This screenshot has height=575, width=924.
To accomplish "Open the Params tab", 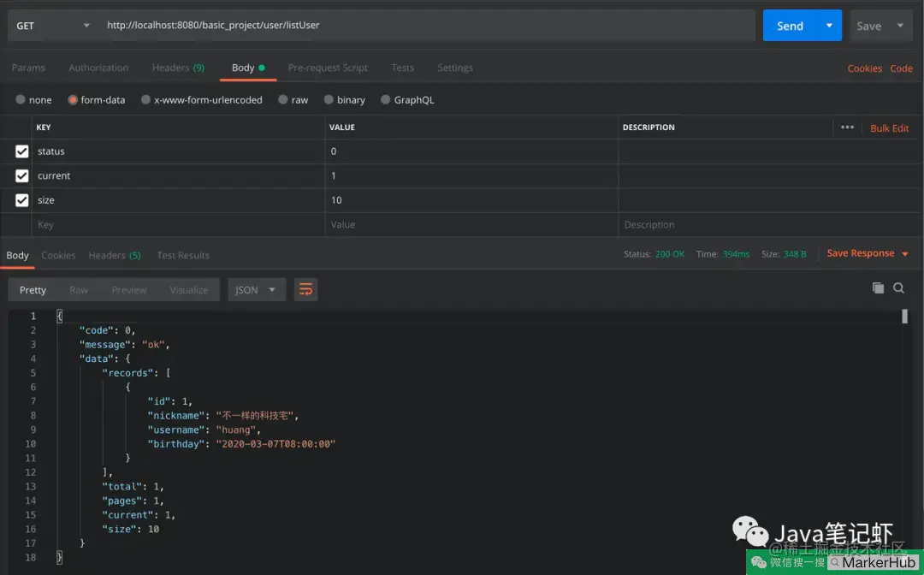I will click(x=28, y=68).
